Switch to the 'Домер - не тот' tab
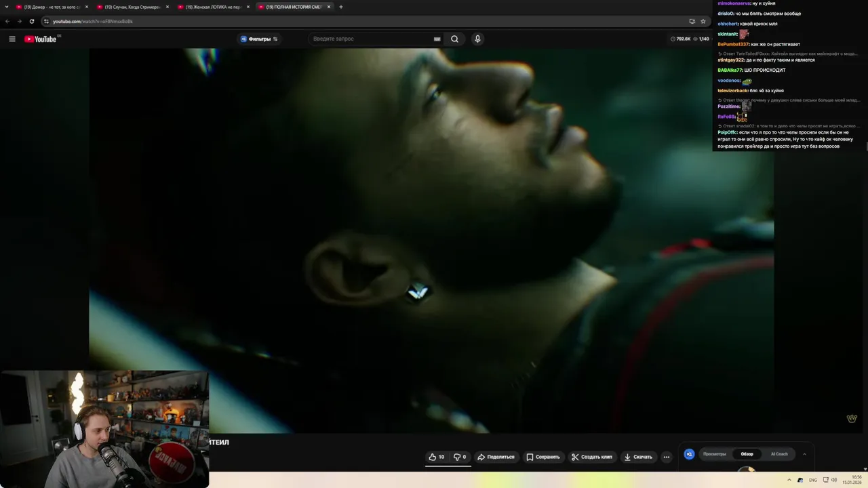The height and width of the screenshot is (488, 868). click(52, 7)
